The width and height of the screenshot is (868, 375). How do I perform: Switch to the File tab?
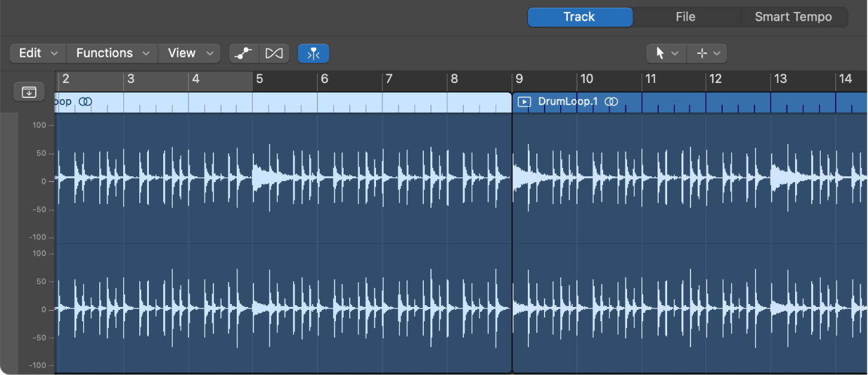[x=685, y=16]
